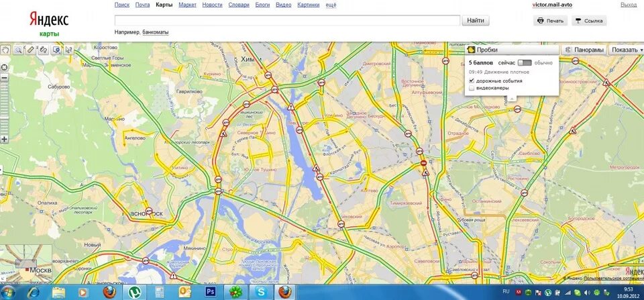644x300 pixels.
Task: Open Outlook from the taskbar
Action: (x=185, y=292)
